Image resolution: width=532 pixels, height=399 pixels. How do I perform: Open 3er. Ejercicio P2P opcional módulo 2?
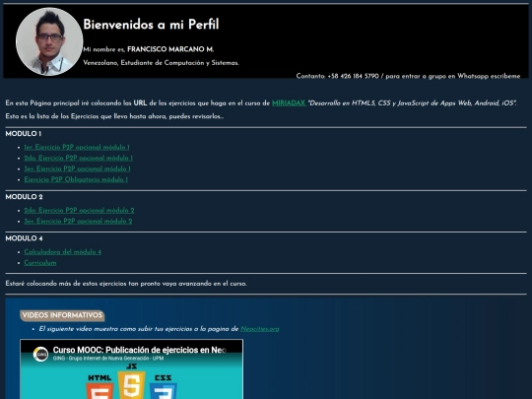click(x=78, y=222)
